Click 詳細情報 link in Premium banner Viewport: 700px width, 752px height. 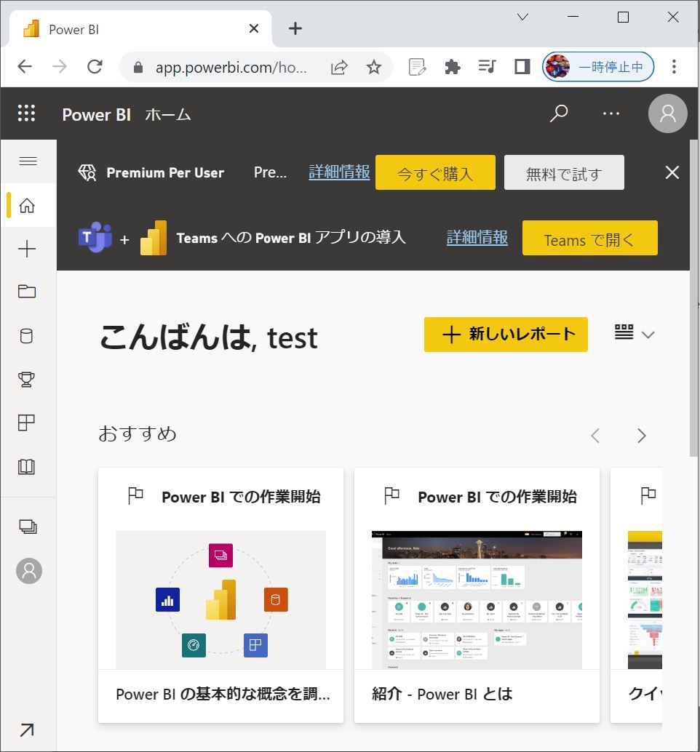(x=339, y=172)
